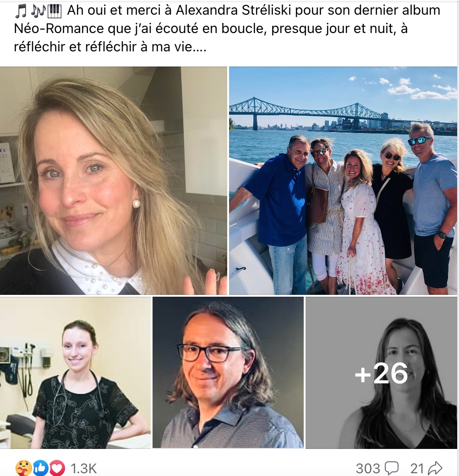459x476 pixels.
Task: Expand the +26 more photos overlay
Action: pos(381,372)
